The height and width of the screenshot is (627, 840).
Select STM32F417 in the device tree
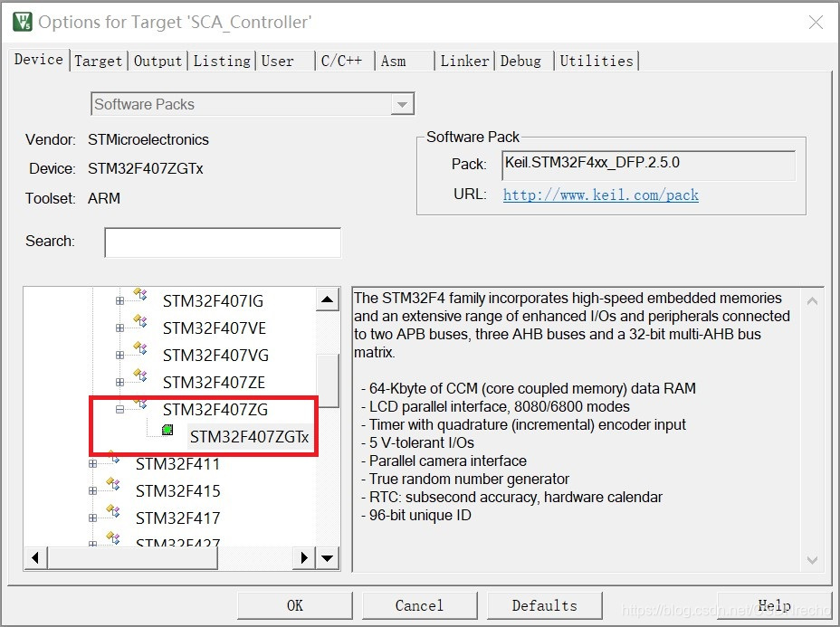(177, 518)
